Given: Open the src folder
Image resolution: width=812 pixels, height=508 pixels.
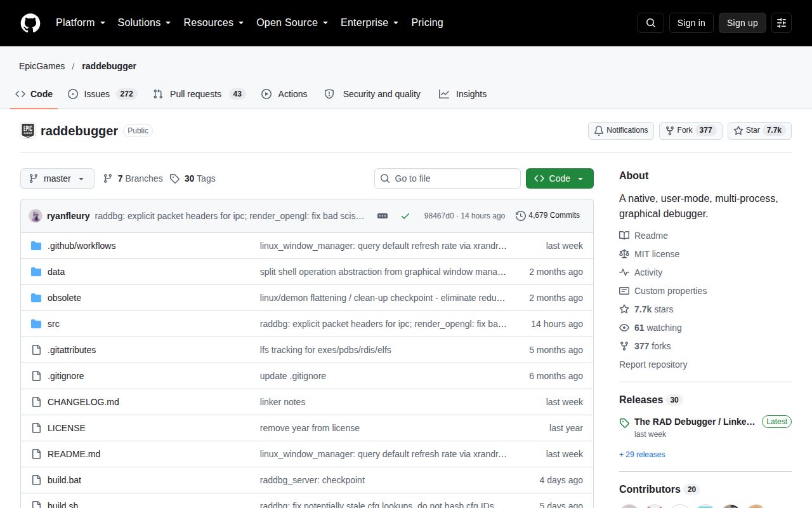Looking at the screenshot, I should pyautogui.click(x=53, y=324).
